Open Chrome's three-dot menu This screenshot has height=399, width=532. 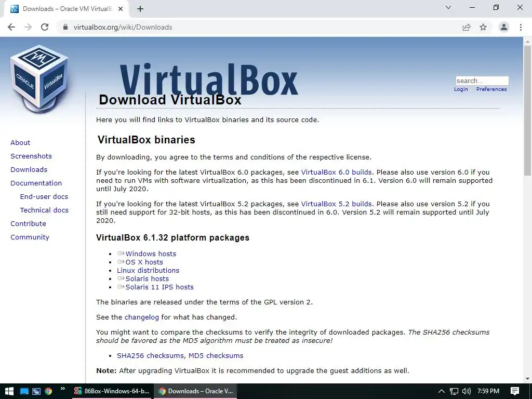[521, 27]
